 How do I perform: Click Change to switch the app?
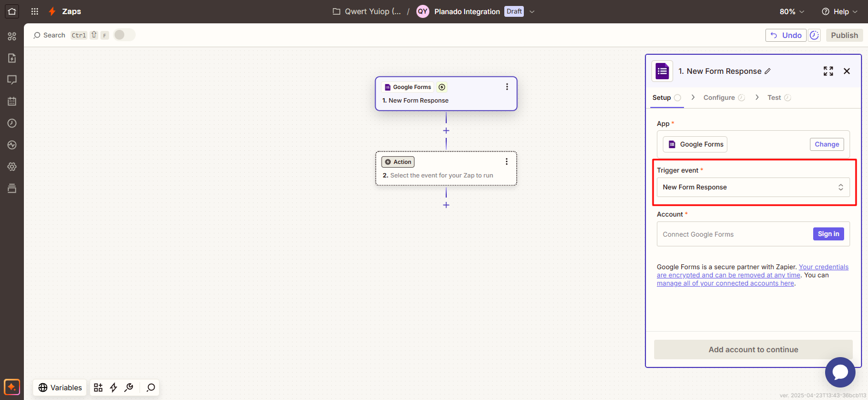coord(827,144)
